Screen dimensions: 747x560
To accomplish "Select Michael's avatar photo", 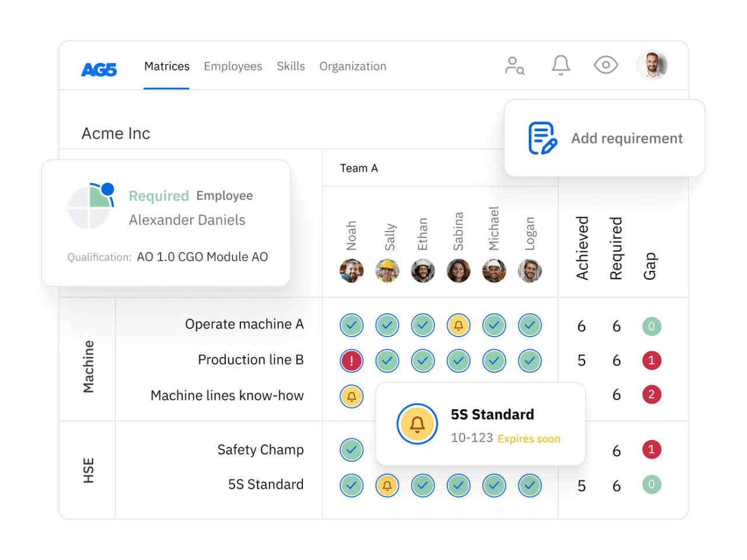I will 494,271.
